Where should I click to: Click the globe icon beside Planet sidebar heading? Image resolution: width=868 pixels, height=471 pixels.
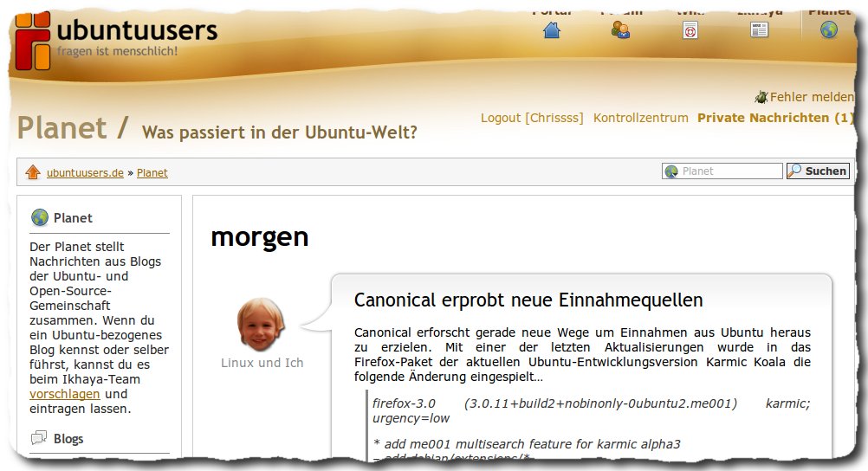point(40,217)
